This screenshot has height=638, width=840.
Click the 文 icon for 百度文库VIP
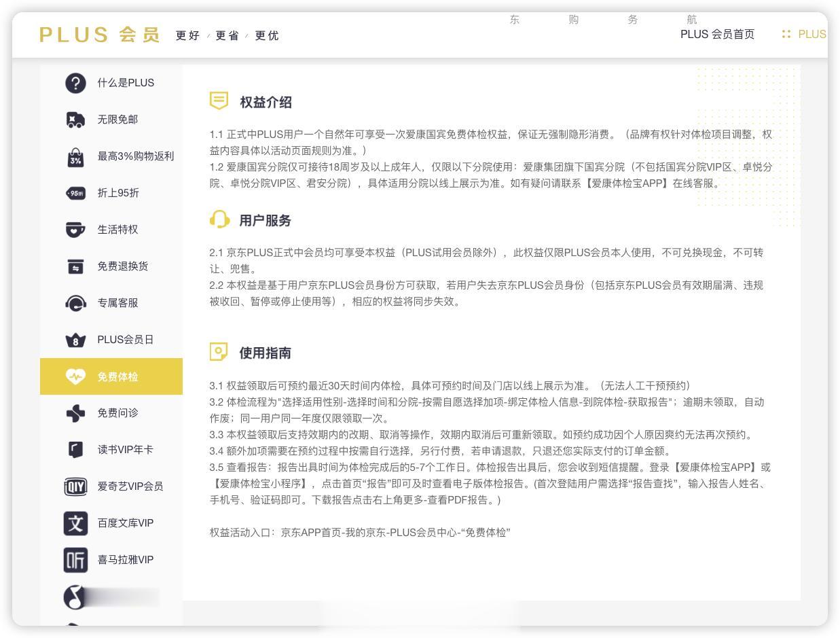coord(75,523)
